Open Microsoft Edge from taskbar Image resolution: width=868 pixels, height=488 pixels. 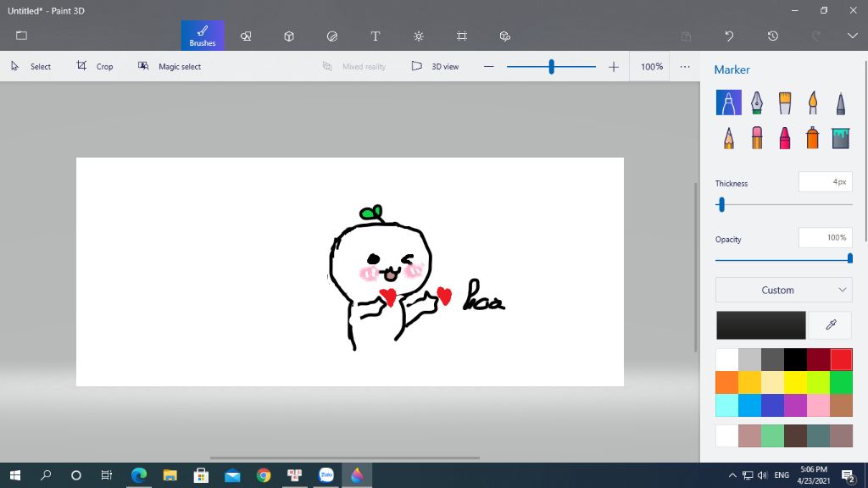point(139,475)
